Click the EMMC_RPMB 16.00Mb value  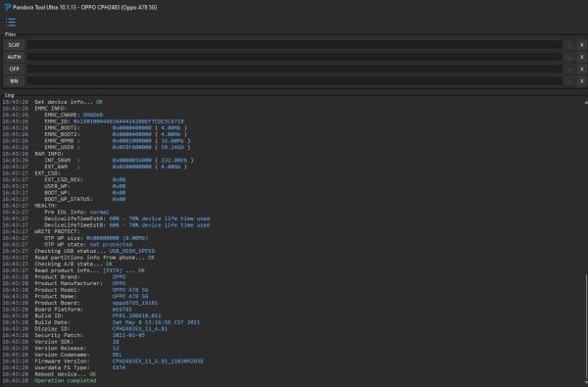tap(151, 141)
